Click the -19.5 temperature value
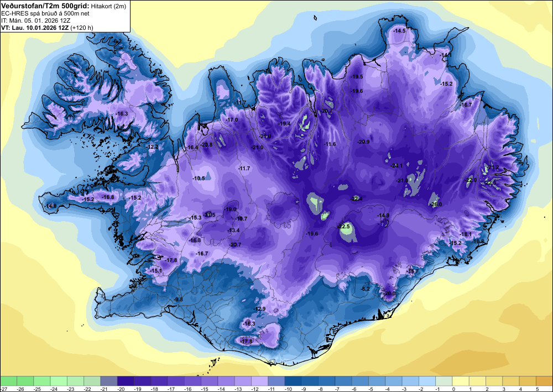The width and height of the screenshot is (553, 392). pyautogui.click(x=357, y=76)
